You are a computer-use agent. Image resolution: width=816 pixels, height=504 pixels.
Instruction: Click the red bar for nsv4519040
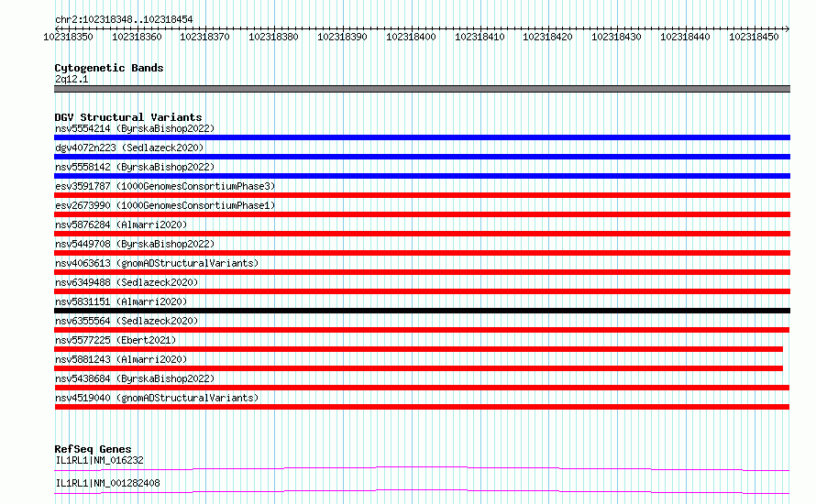pos(422,407)
